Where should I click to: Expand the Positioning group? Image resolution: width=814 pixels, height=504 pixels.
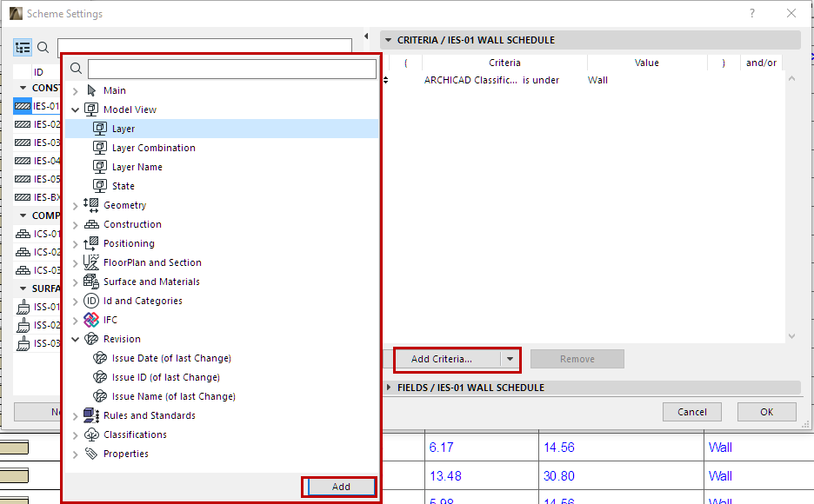[76, 244]
